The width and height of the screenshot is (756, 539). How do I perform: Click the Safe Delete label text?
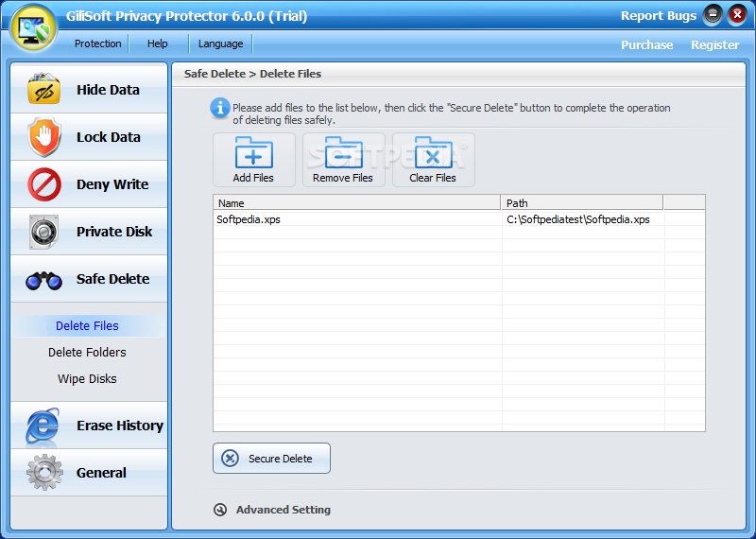pos(112,279)
